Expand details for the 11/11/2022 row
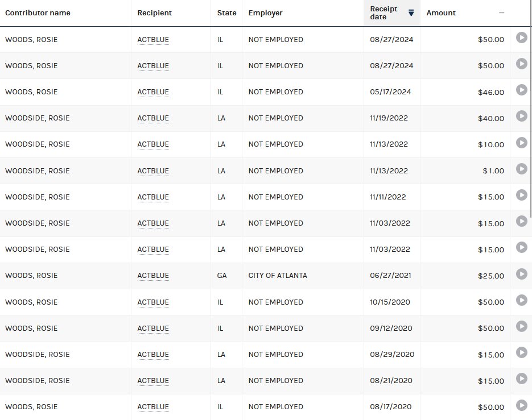This screenshot has height=420, width=532. click(x=522, y=195)
